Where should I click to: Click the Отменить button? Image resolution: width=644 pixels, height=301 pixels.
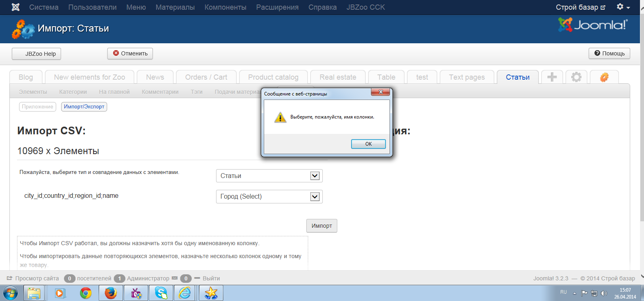coord(130,53)
